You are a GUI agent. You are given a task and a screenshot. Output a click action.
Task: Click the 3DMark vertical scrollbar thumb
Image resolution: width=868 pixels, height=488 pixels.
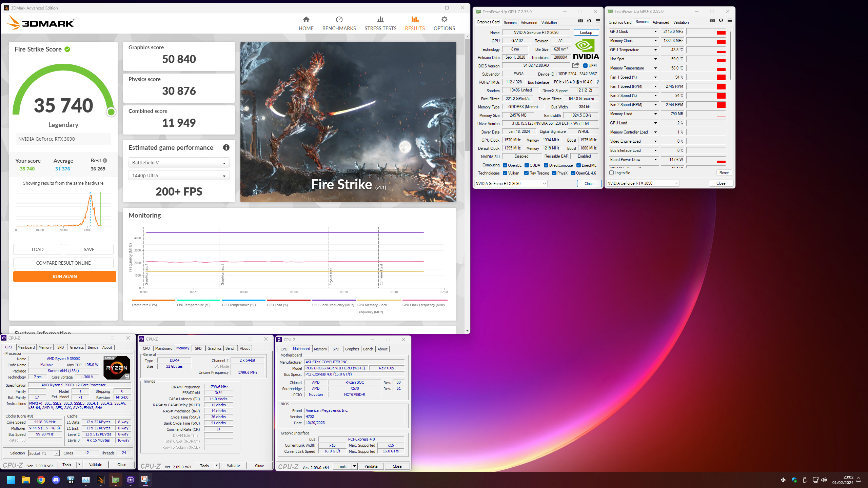(x=467, y=95)
